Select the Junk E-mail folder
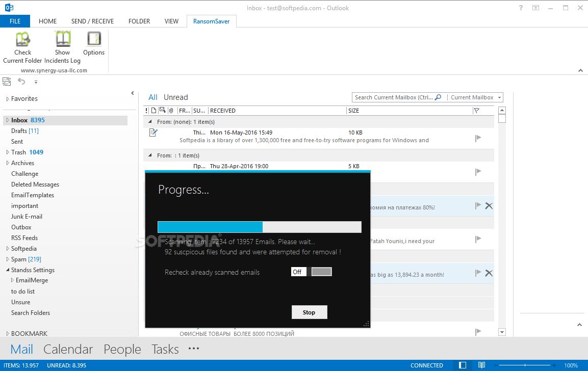The height and width of the screenshot is (371, 588). click(x=27, y=217)
